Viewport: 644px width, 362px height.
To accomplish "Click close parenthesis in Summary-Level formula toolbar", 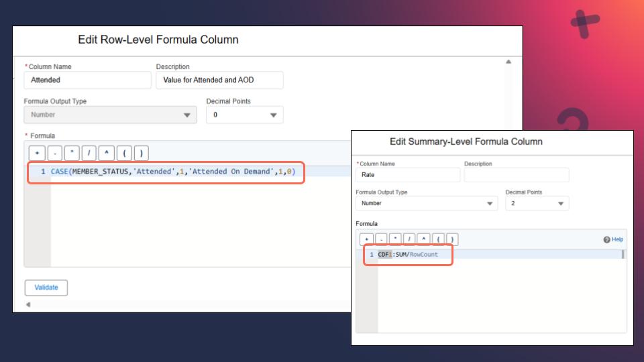I will (x=452, y=239).
